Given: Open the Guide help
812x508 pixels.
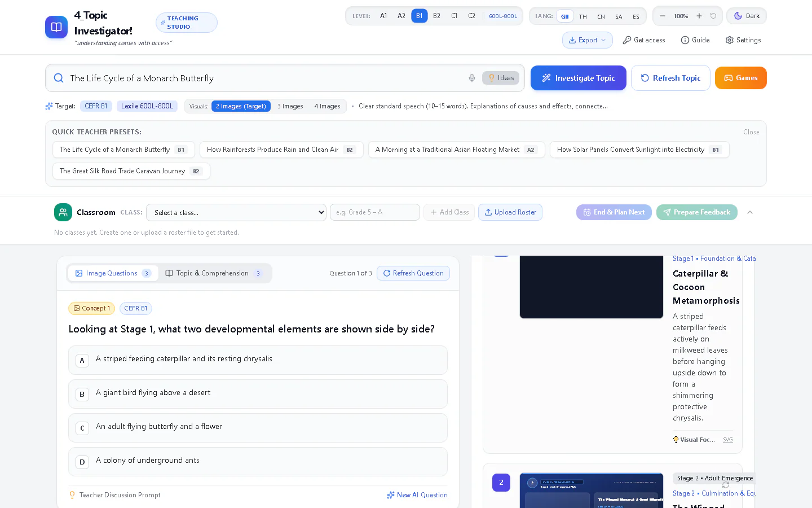Looking at the screenshot, I should pos(695,40).
